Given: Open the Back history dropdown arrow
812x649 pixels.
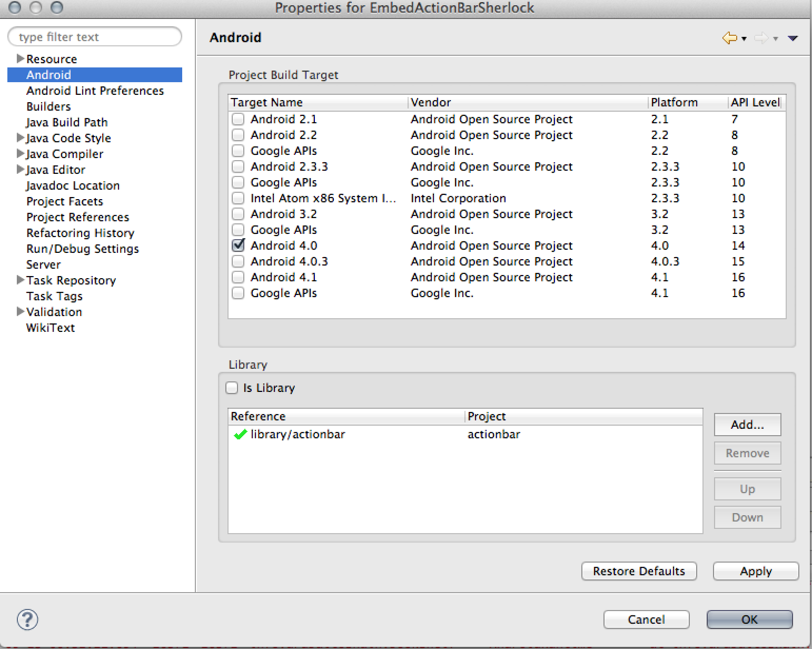Looking at the screenshot, I should click(744, 38).
